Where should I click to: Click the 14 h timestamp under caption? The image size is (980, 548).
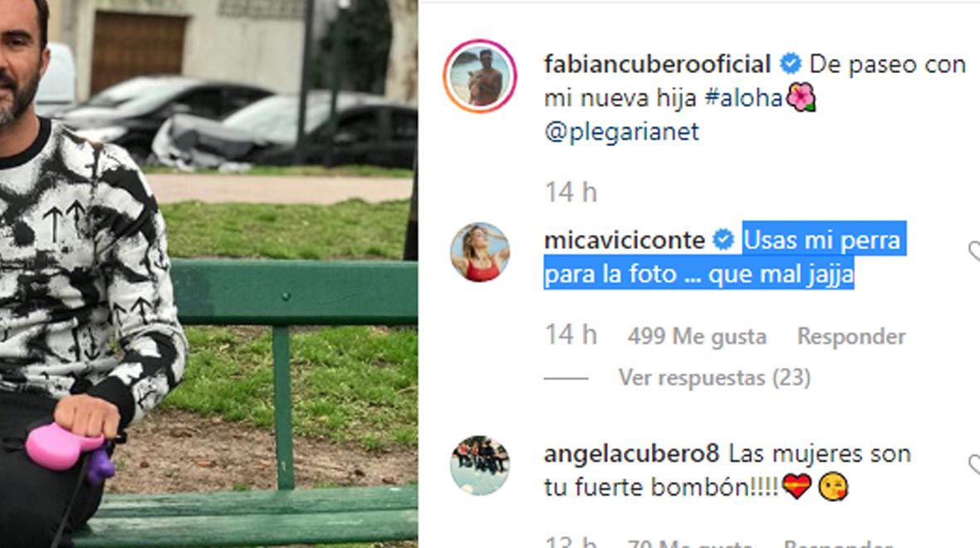(x=571, y=193)
